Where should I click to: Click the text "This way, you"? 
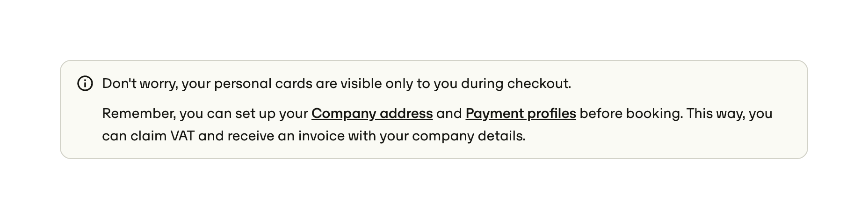coord(729,114)
